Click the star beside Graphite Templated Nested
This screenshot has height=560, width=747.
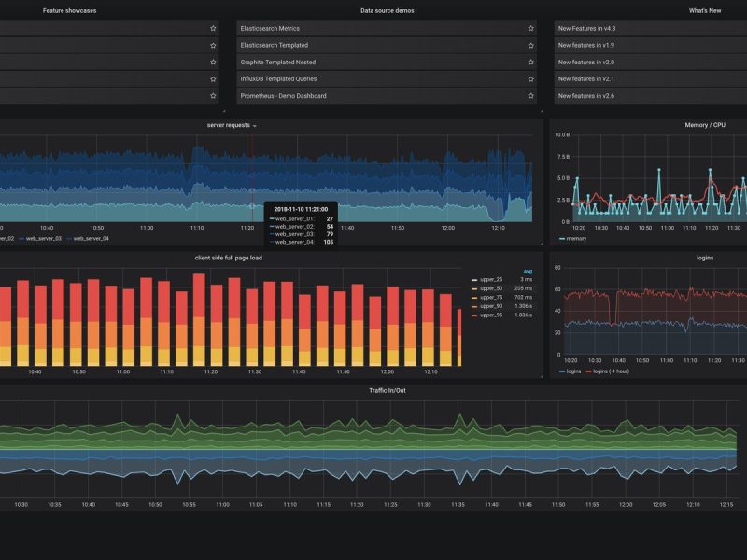tap(530, 62)
